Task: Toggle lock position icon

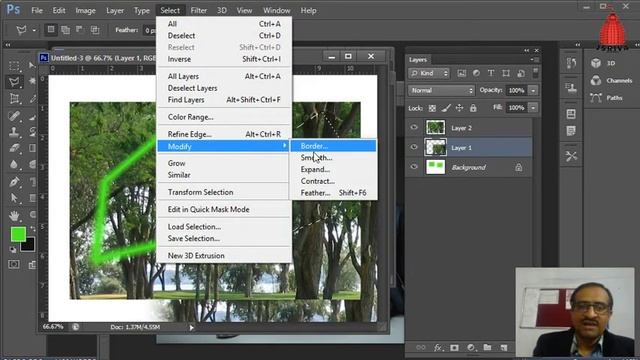Action: 460,108
